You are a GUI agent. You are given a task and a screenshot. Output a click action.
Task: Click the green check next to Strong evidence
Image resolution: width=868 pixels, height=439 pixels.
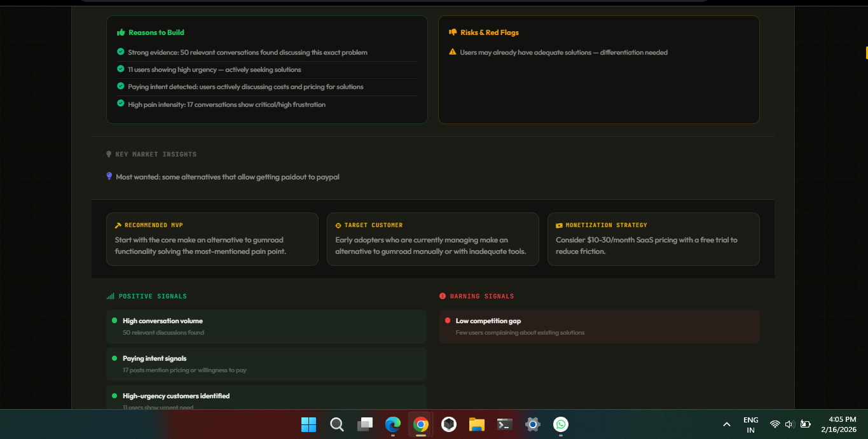[121, 52]
